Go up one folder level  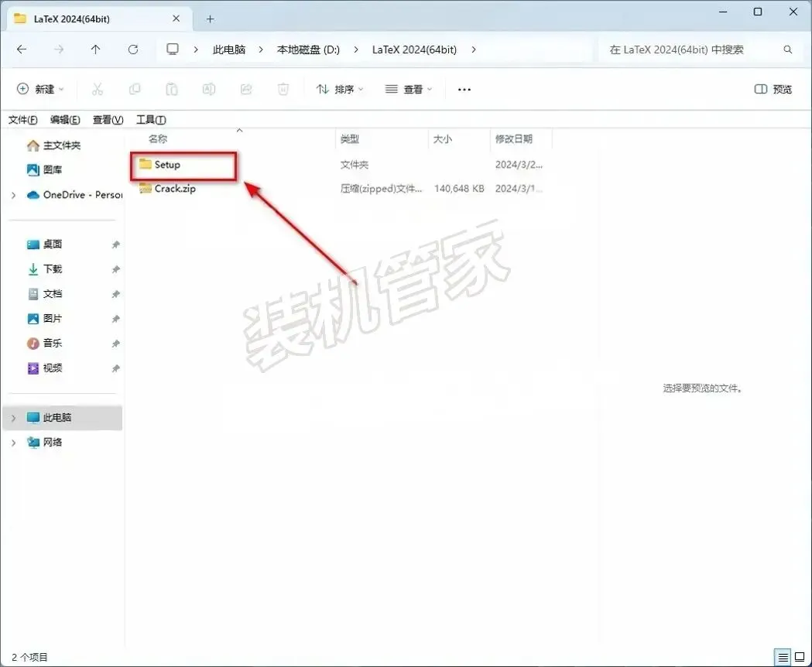(x=96, y=50)
